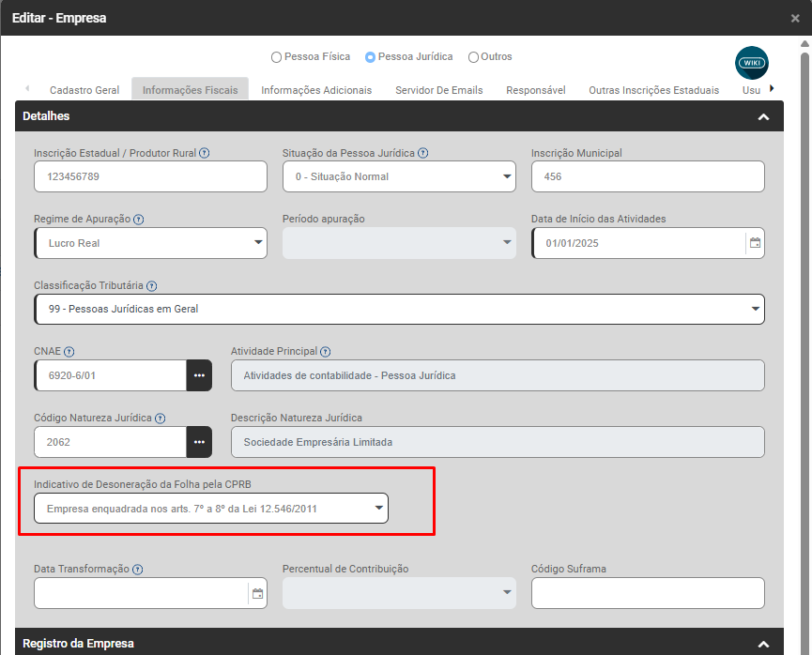Collapse the Registro da Empresa section

[x=763, y=645]
